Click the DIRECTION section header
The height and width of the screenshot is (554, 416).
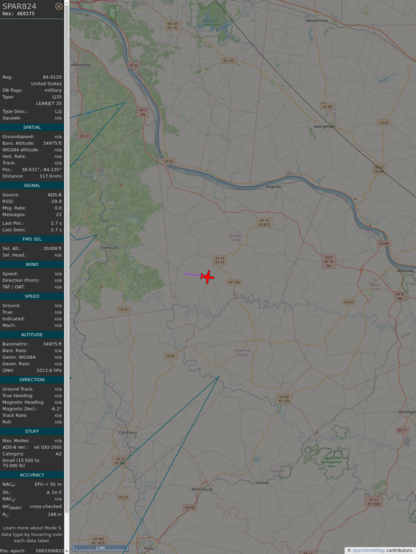(x=32, y=380)
